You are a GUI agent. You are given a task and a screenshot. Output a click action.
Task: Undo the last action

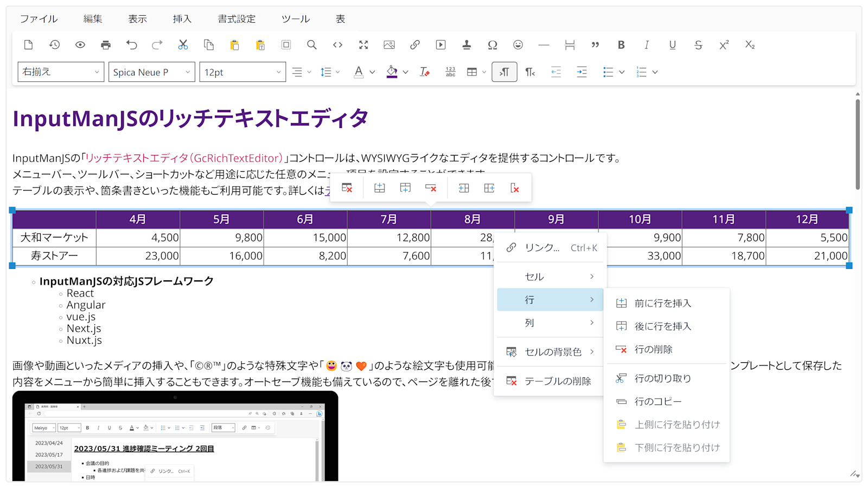tap(131, 45)
